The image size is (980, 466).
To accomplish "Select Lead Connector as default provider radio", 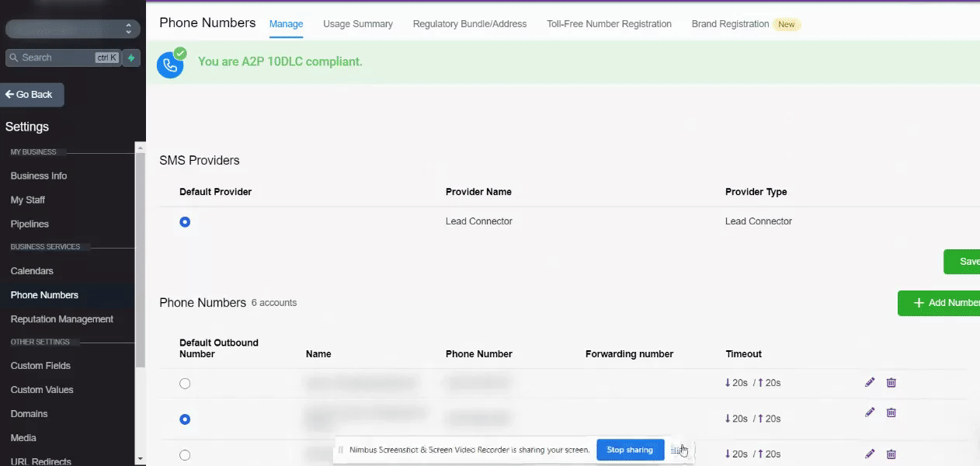I will (x=185, y=222).
